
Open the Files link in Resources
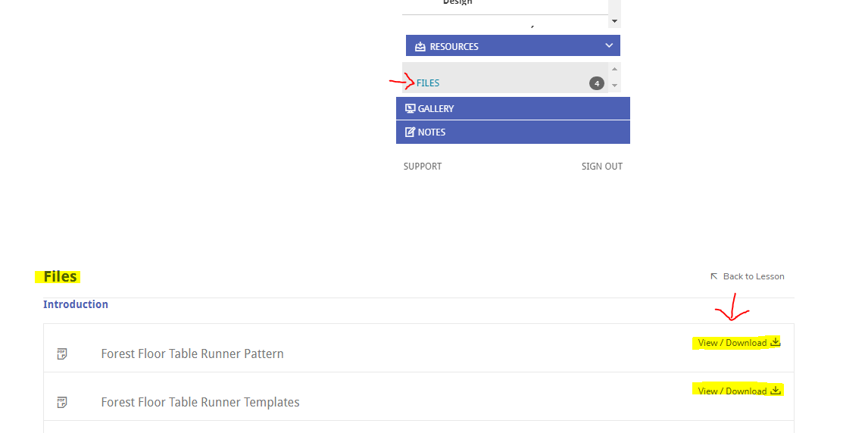point(428,83)
